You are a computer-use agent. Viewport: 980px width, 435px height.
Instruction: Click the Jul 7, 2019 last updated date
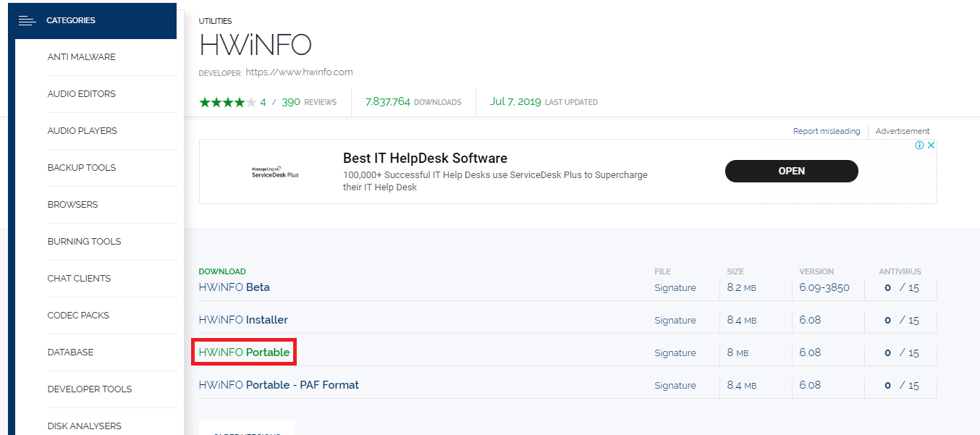click(515, 102)
